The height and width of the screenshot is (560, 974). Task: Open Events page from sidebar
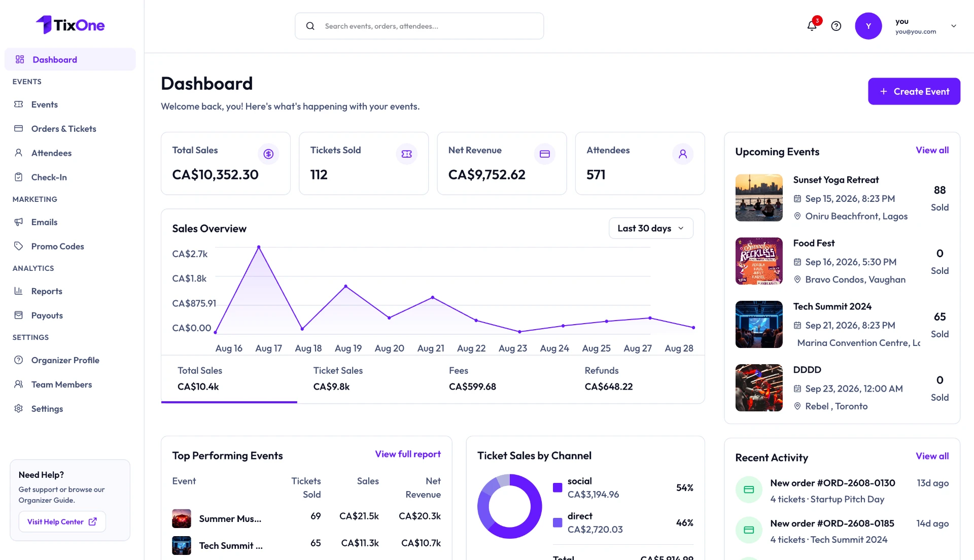pyautogui.click(x=70, y=104)
